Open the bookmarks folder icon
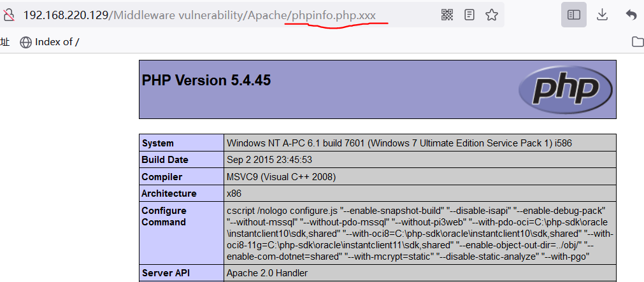The width and height of the screenshot is (644, 282). pyautogui.click(x=638, y=41)
